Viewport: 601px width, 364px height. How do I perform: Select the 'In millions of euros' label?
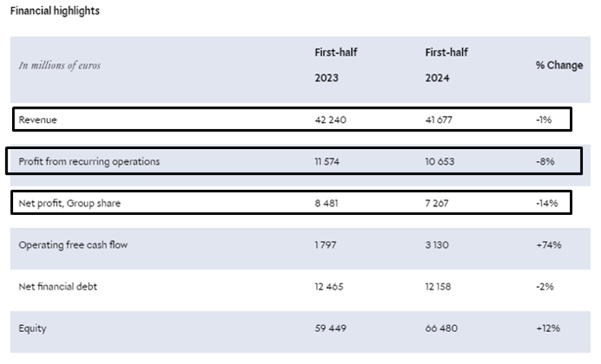pyautogui.click(x=60, y=65)
